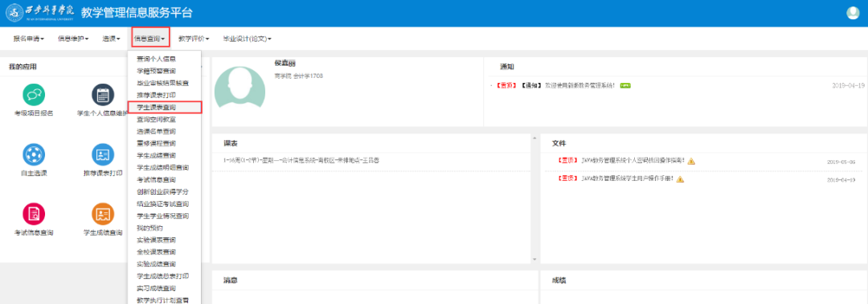Viewport: 868px width, 304px height.
Task: Open 推荐课表打印 app icon in 我的应用
Action: (103, 155)
